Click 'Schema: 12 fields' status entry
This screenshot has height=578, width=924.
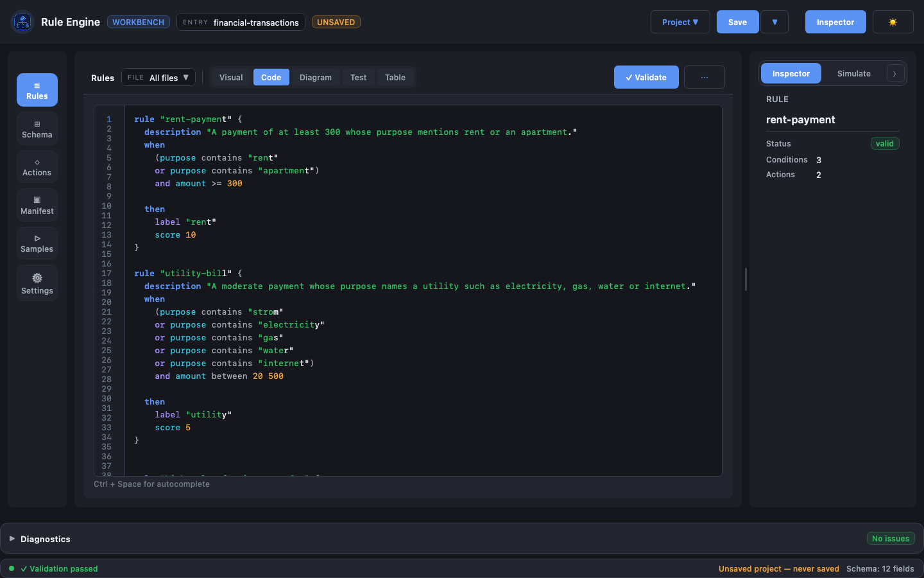(x=880, y=569)
